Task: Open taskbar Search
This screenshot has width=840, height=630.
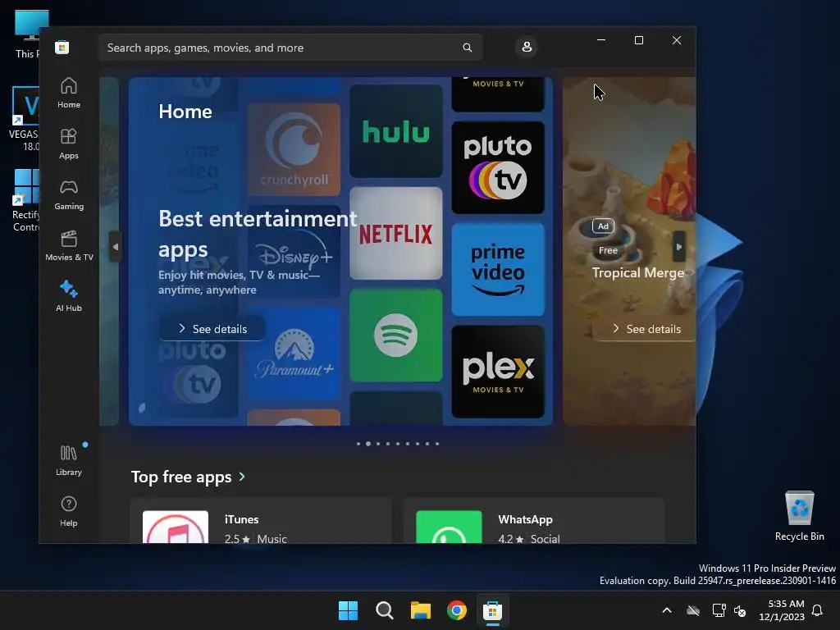Action: [x=384, y=610]
